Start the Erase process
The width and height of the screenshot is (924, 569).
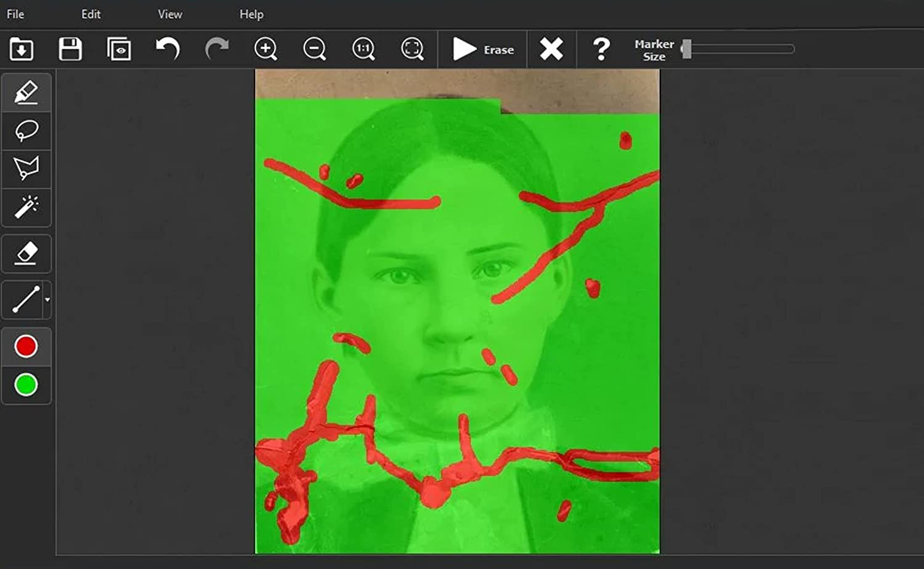(x=483, y=49)
